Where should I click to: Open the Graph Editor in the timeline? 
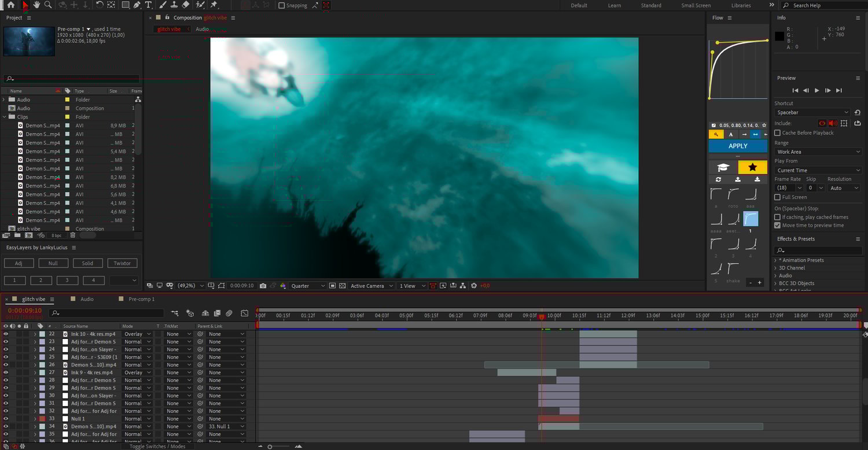pyautogui.click(x=244, y=313)
